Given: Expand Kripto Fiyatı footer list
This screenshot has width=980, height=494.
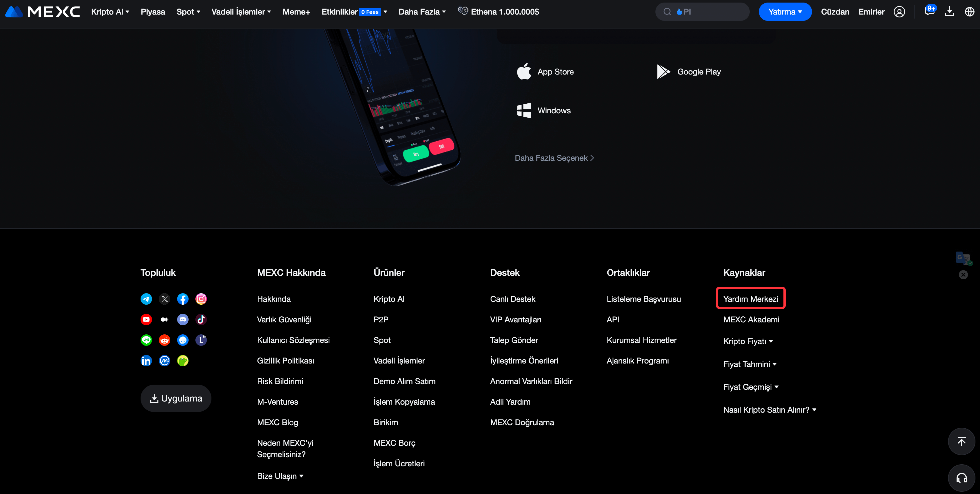Looking at the screenshot, I should point(748,341).
